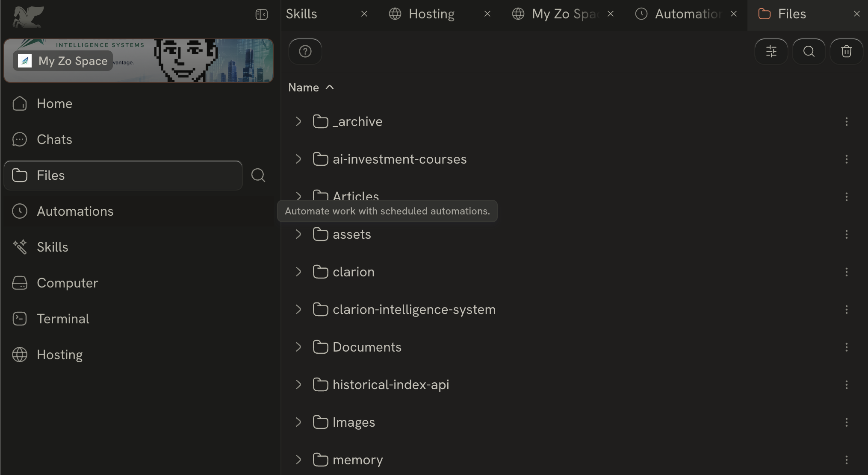Select the memory folder name
The width and height of the screenshot is (868, 475).
(x=358, y=460)
